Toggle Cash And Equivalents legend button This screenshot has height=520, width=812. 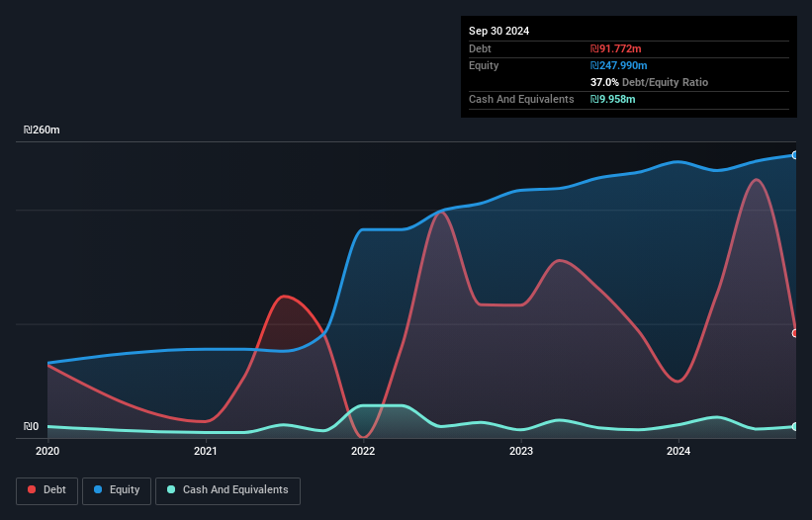pos(227,490)
